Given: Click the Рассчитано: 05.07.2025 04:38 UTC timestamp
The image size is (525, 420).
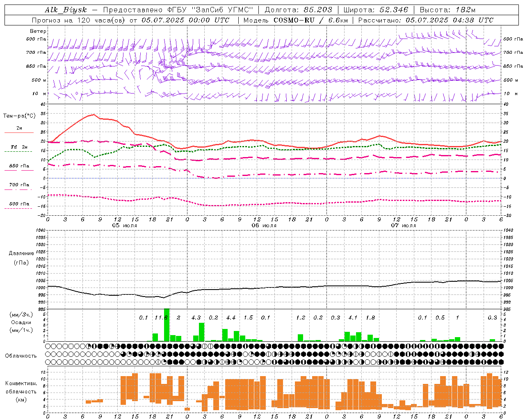Looking at the screenshot, I should click(x=426, y=20).
